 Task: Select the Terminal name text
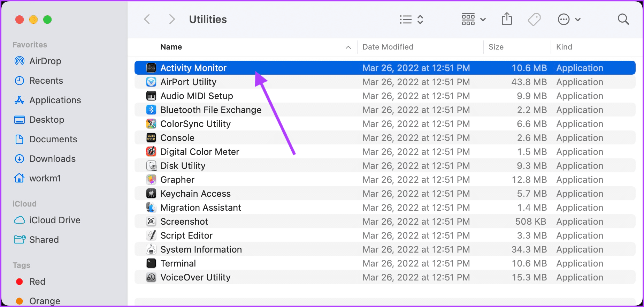click(x=178, y=263)
